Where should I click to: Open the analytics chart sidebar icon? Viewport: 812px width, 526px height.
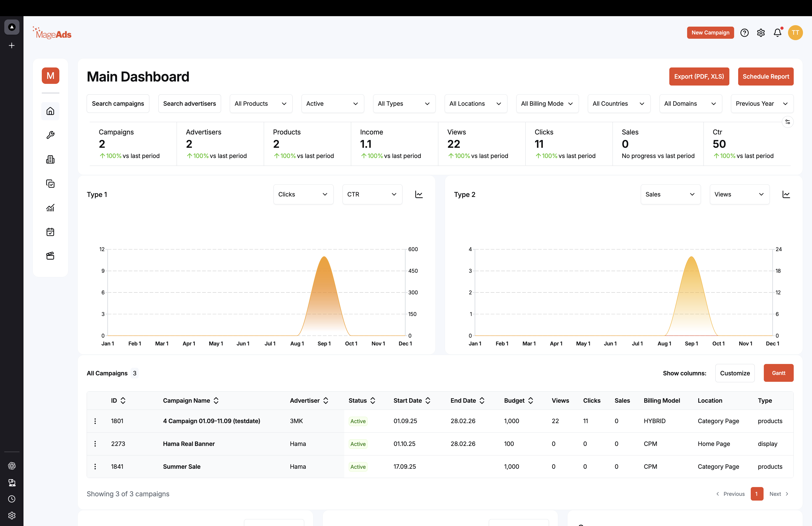click(50, 208)
